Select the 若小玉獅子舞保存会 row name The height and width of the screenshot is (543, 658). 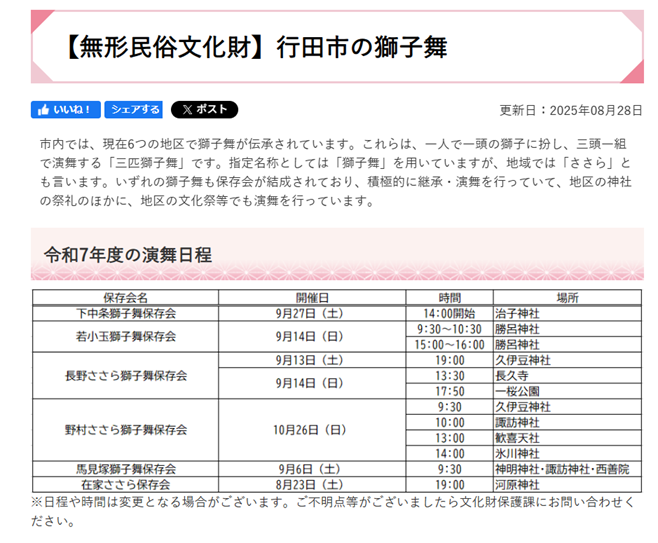pos(125,337)
